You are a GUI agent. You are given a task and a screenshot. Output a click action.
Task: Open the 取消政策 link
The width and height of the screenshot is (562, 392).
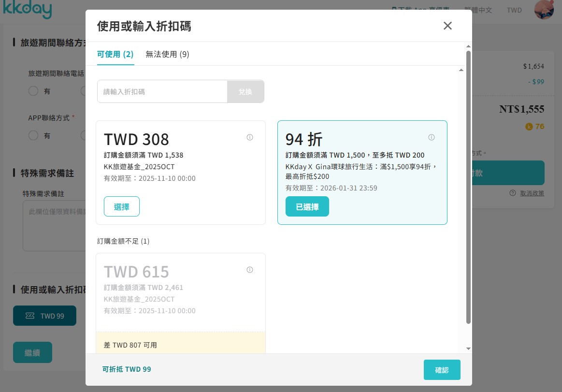point(532,193)
